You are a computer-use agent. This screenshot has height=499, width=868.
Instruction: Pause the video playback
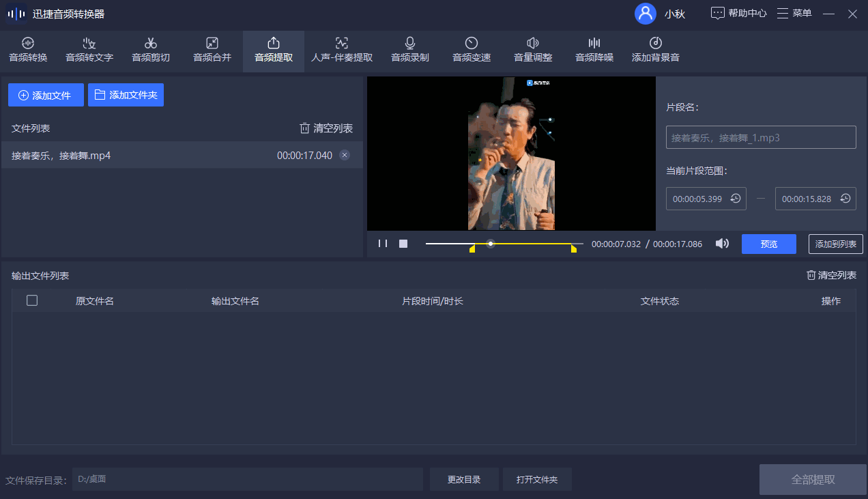383,244
